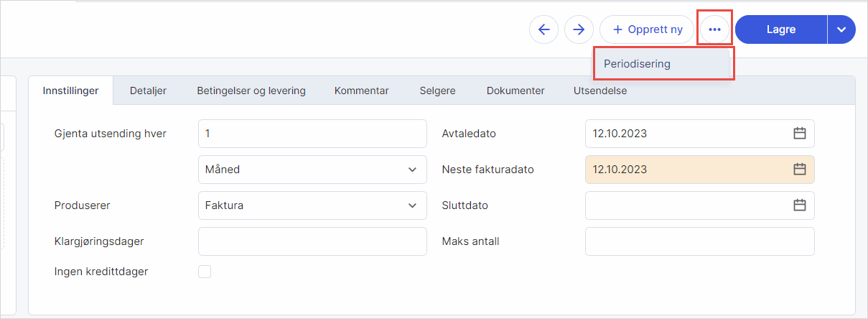Toggle the Ingen kredittdager checkbox
The height and width of the screenshot is (319, 868).
[x=205, y=272]
